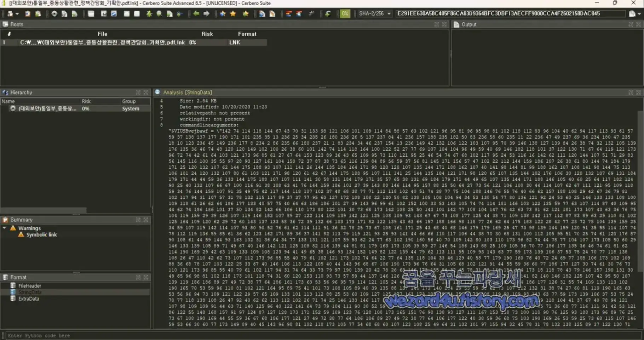Viewport: 644px width, 340px height.
Task: Float the Roots panel
Action: 437,24
